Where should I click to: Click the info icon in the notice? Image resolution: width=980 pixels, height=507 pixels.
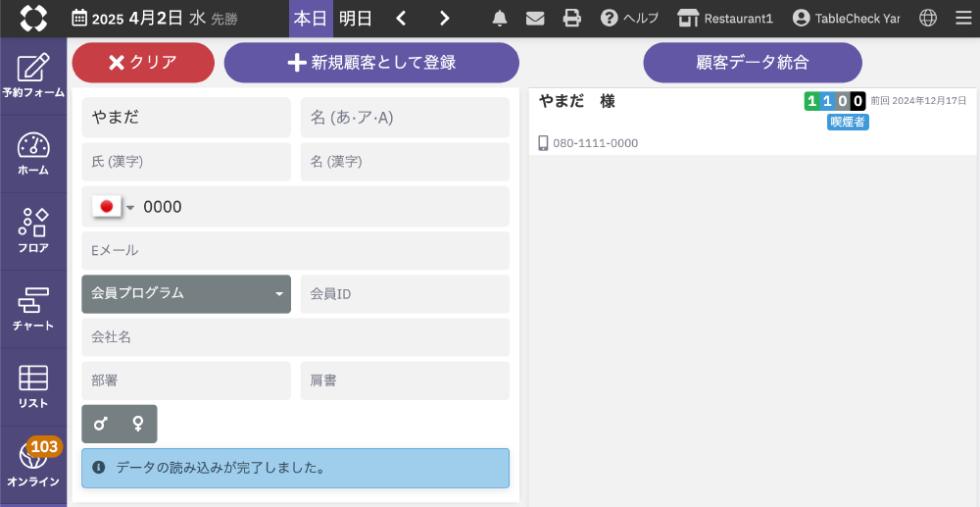98,467
